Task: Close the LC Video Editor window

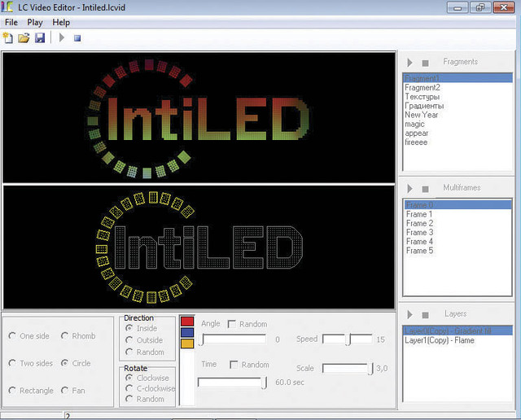Action: tap(504, 7)
